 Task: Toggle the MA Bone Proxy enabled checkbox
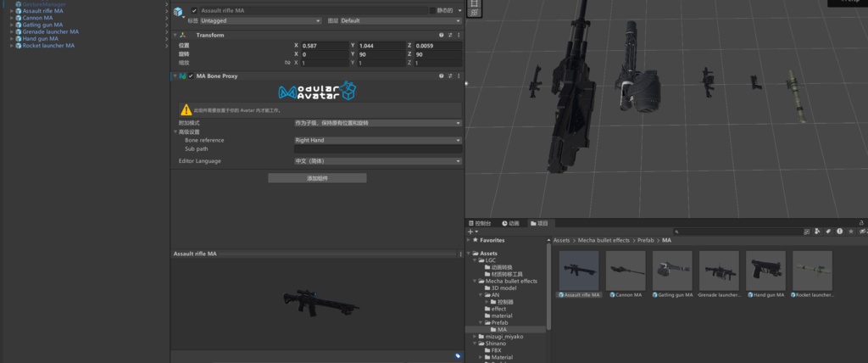point(191,76)
